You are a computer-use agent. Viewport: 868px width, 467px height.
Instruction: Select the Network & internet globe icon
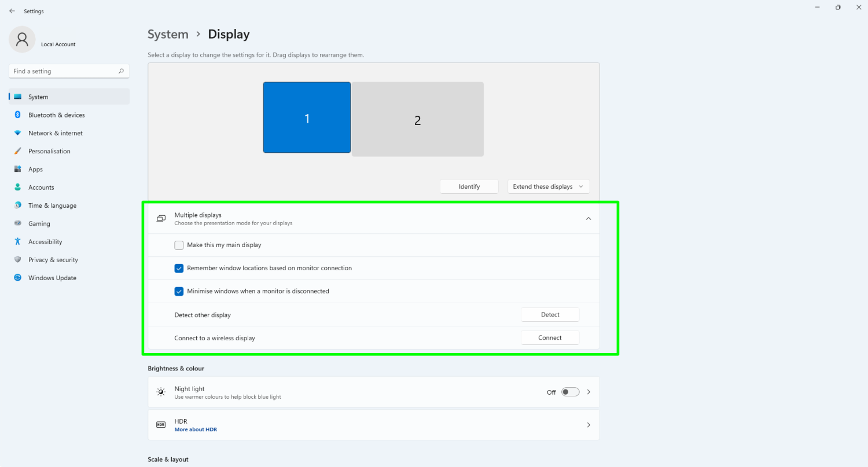pos(18,133)
